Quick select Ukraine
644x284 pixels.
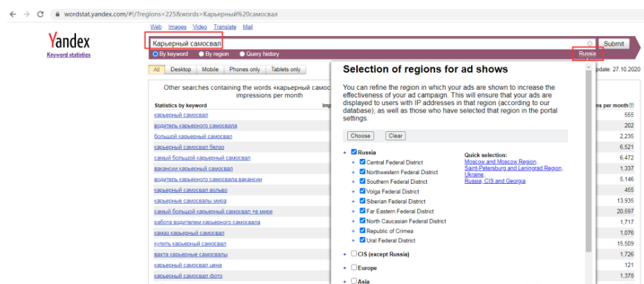pos(473,174)
